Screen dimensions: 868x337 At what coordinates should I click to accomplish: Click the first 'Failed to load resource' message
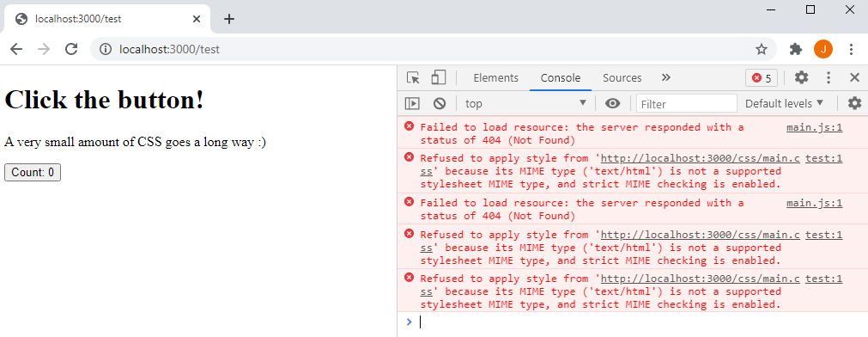pos(582,133)
